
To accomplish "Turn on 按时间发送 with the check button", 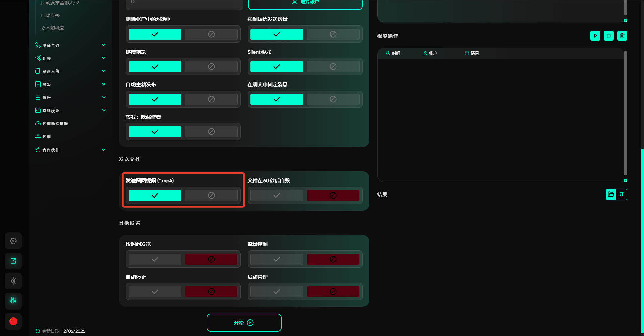I will click(x=155, y=259).
